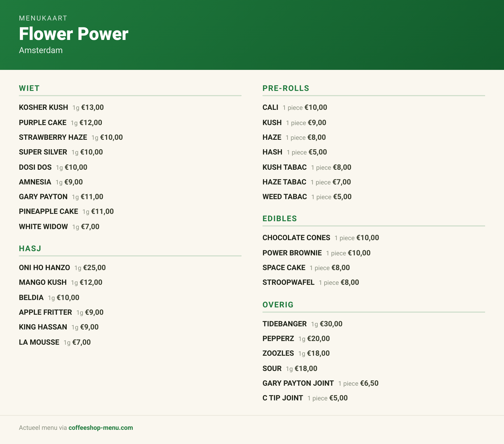Image resolution: width=504 pixels, height=444 pixels.
Task: Click the STRAWBERRY HAZE item
Action: click(71, 137)
